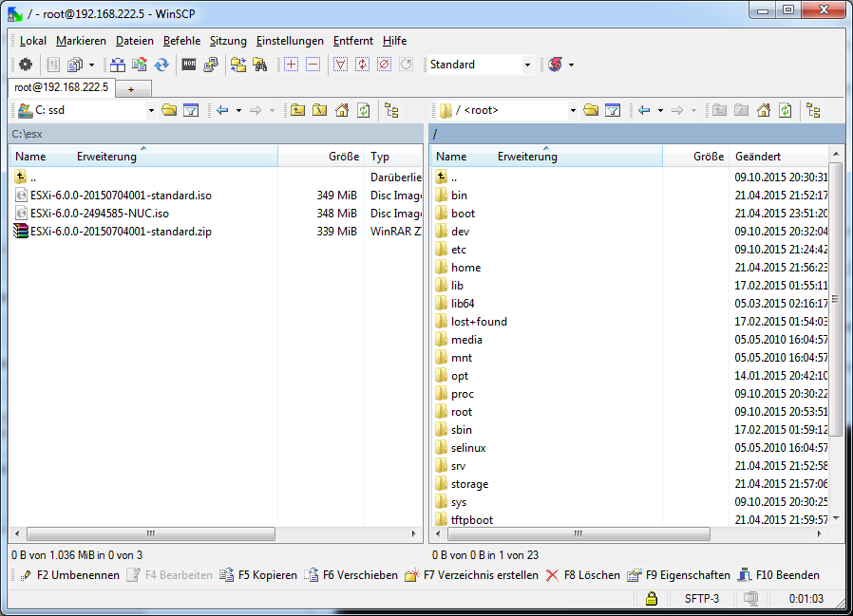Click the transfer queue options dropdown arrow

91,65
